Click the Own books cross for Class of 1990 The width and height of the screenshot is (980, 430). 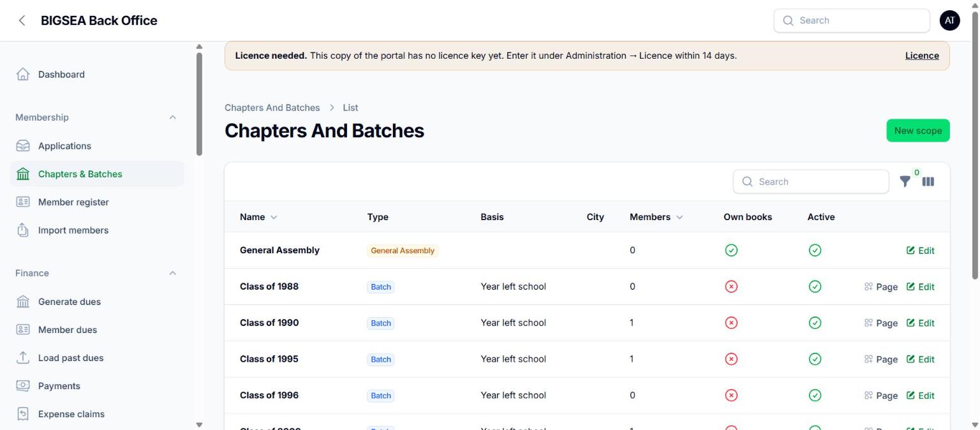(x=731, y=323)
